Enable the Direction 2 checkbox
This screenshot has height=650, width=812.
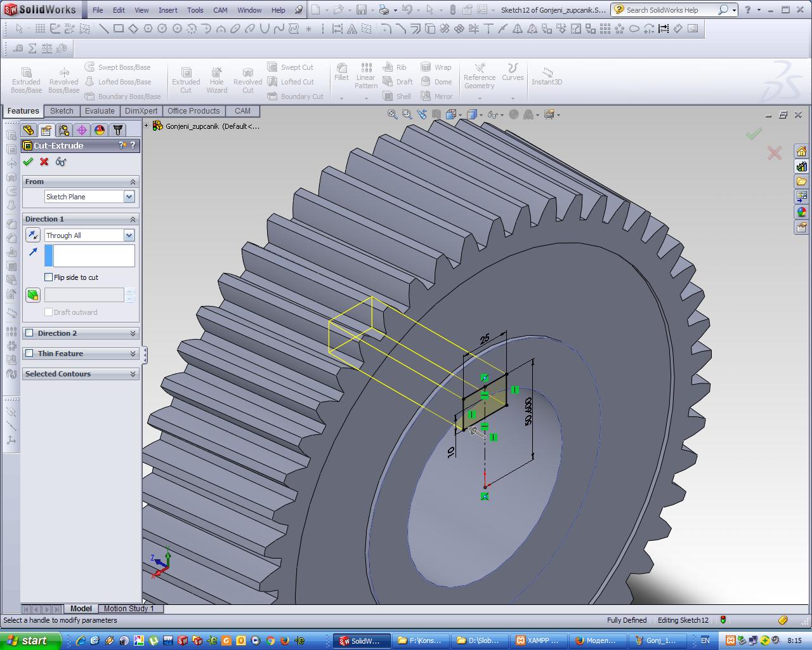click(29, 333)
